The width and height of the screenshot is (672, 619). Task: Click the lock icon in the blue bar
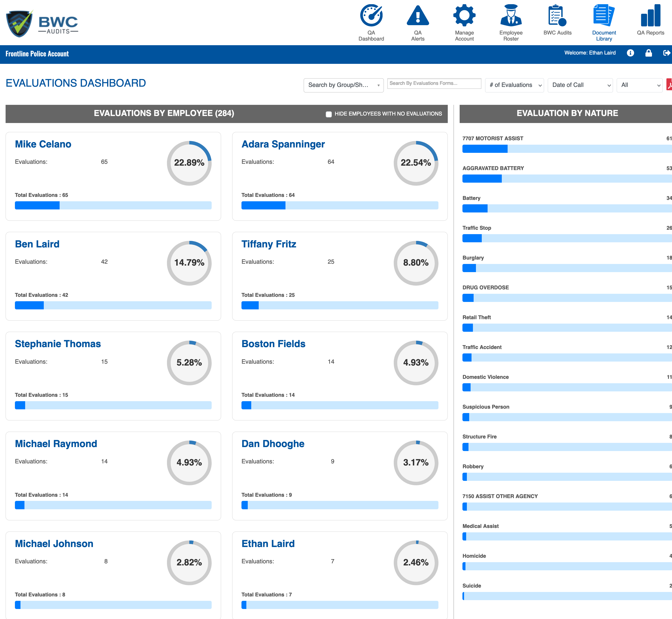click(648, 53)
